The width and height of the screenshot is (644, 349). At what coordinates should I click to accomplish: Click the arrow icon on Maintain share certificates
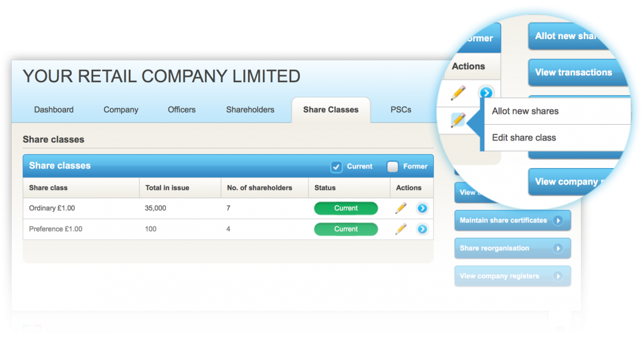pos(558,221)
